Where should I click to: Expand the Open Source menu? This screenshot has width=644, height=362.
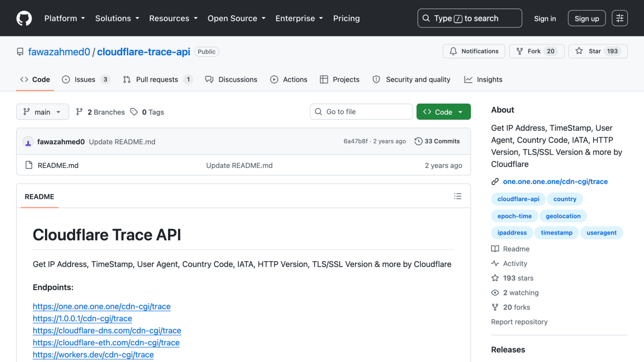pyautogui.click(x=237, y=18)
